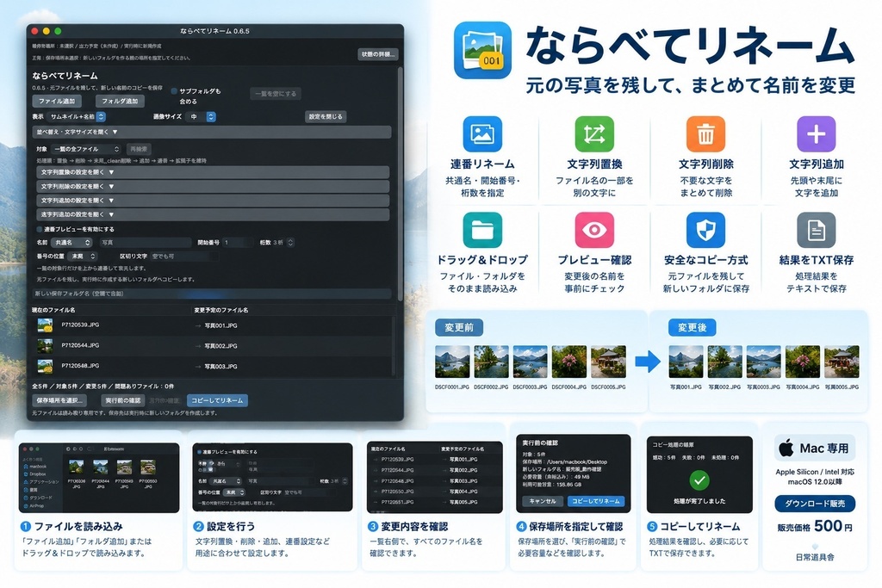Click the 変更前 label tag
The height and width of the screenshot is (588, 882).
coord(459,328)
